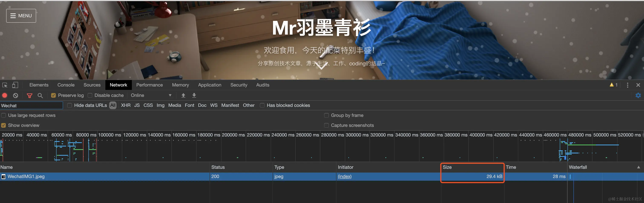Sort requests by Initiator column
Image resolution: width=644 pixels, height=203 pixels.
[389, 167]
